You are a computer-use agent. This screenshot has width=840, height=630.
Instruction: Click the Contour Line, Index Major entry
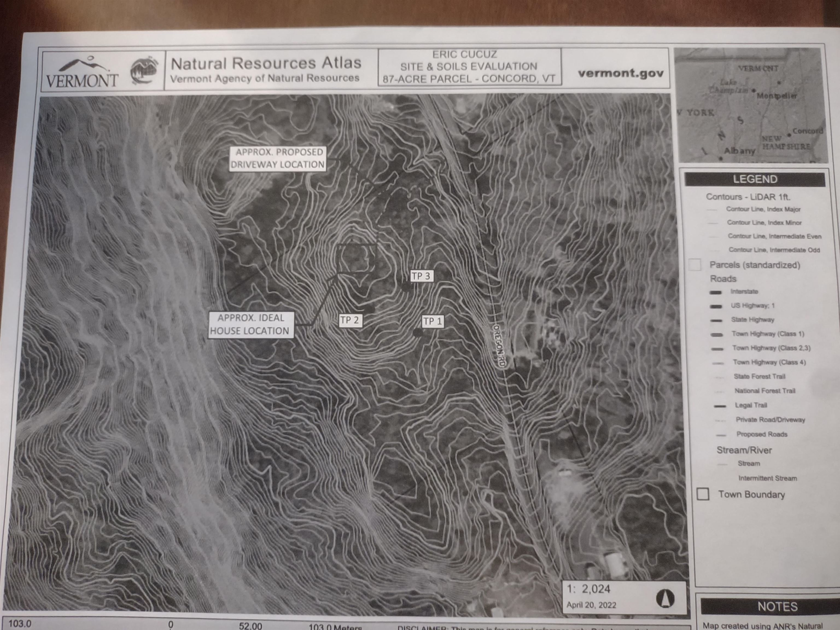[x=763, y=209]
